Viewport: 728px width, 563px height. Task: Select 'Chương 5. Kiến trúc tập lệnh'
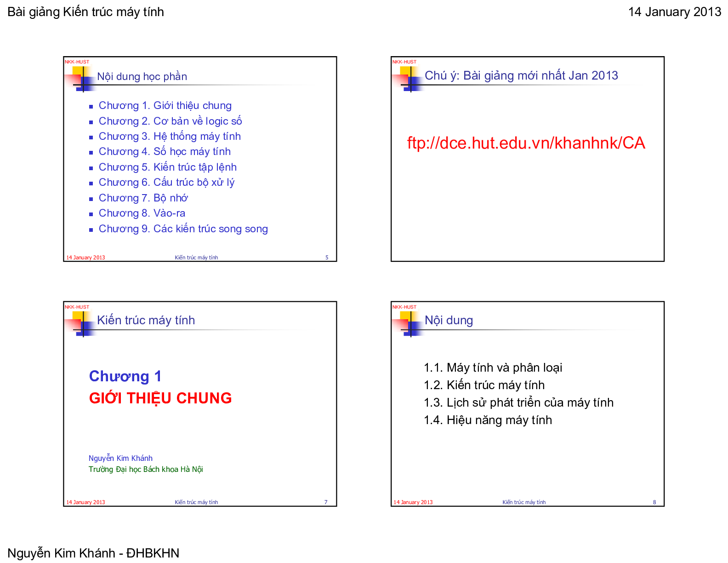[x=168, y=167]
